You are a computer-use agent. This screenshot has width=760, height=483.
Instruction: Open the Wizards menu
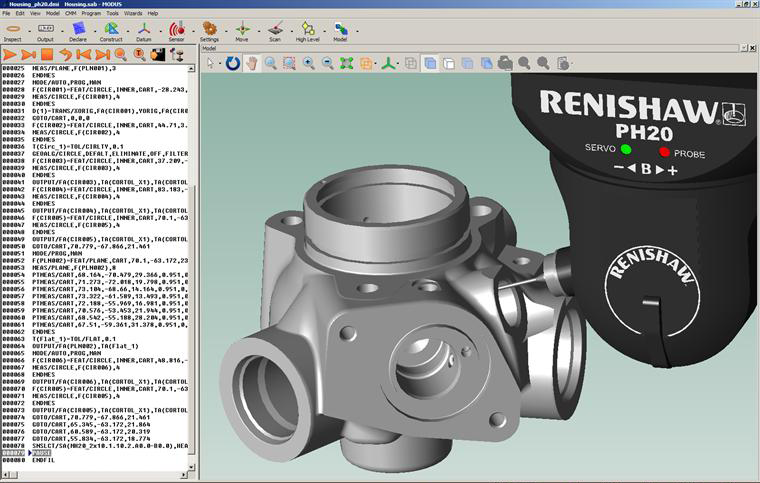tap(133, 14)
